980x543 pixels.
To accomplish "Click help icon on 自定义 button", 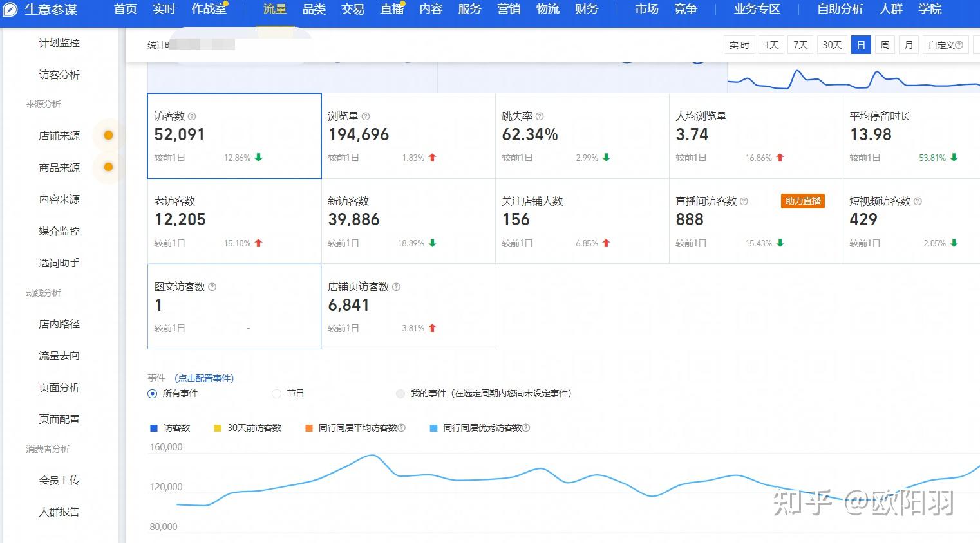I will coord(959,45).
